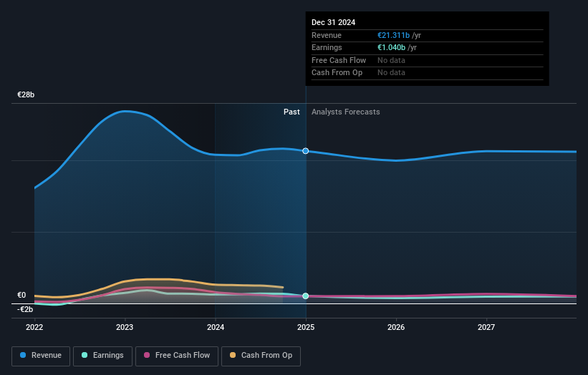Click the €28b y-axis label

[26, 94]
